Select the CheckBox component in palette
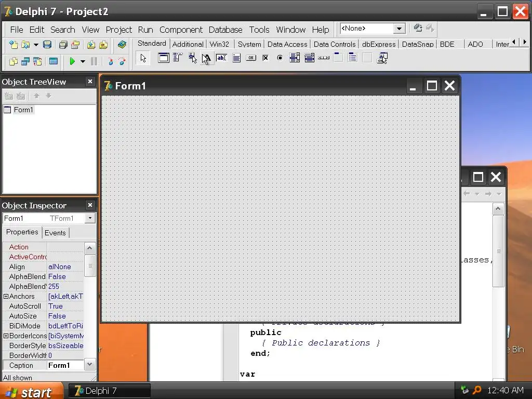The width and height of the screenshot is (532, 399). point(265,58)
